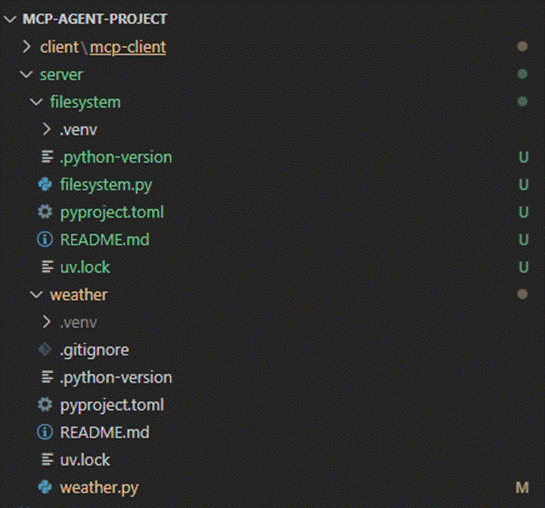
Task: Click the Python icon beside weather.py
Action: pyautogui.click(x=45, y=487)
